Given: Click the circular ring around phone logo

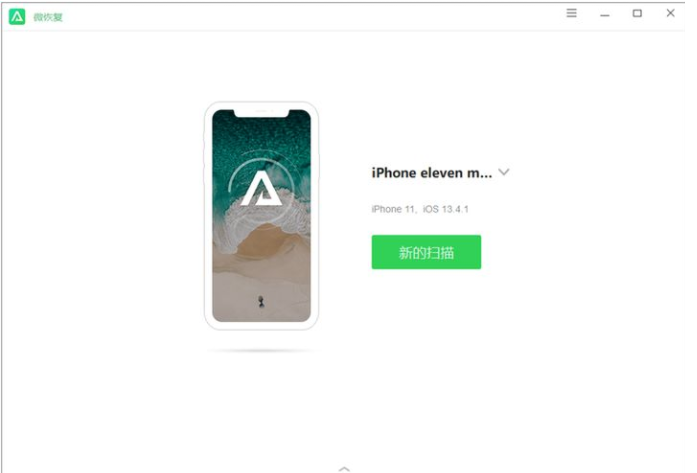Looking at the screenshot, I should pyautogui.click(x=261, y=189).
